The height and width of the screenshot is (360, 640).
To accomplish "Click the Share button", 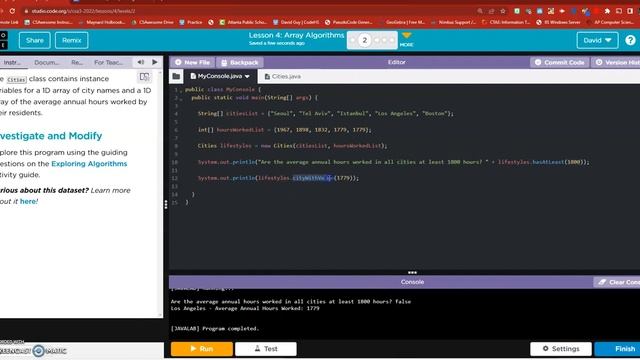I will (x=35, y=40).
